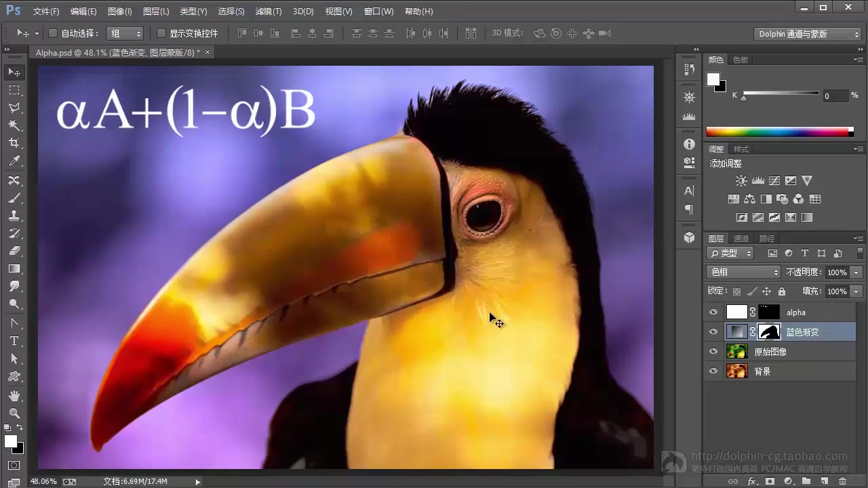Select the Brush tool

pyautogui.click(x=14, y=199)
